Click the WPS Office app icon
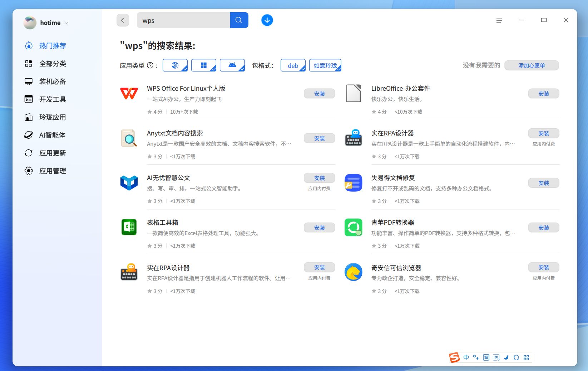588x371 pixels. [129, 94]
